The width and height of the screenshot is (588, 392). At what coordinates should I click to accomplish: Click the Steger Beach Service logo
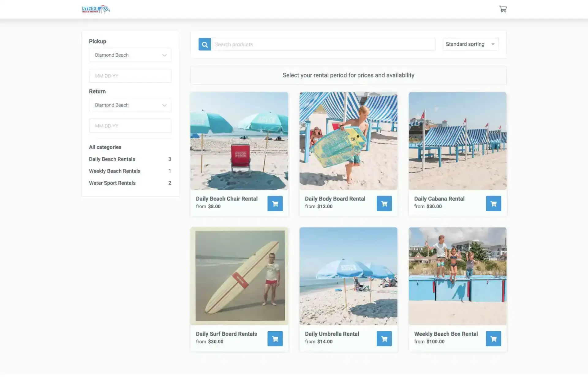(x=96, y=9)
